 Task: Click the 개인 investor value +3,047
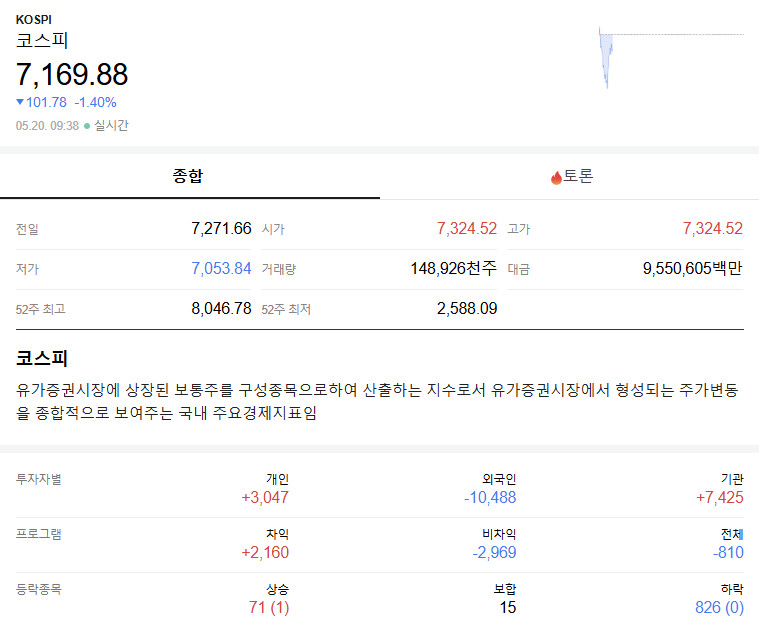click(265, 498)
